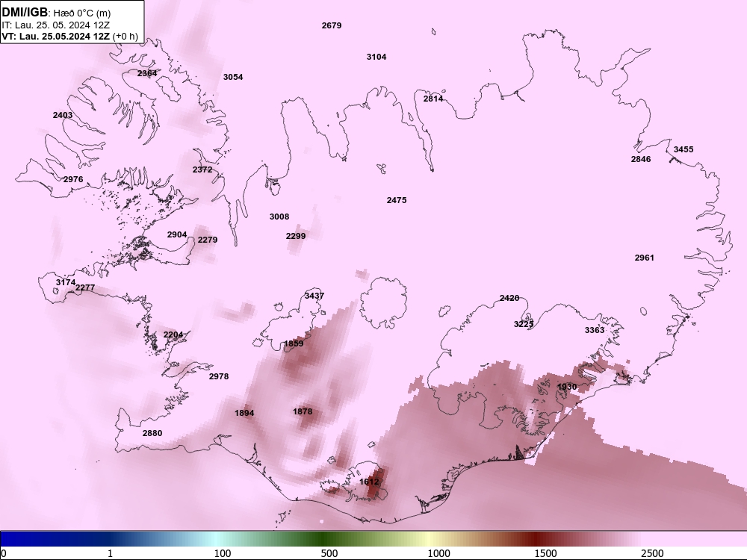Click the map value 2961

(645, 258)
